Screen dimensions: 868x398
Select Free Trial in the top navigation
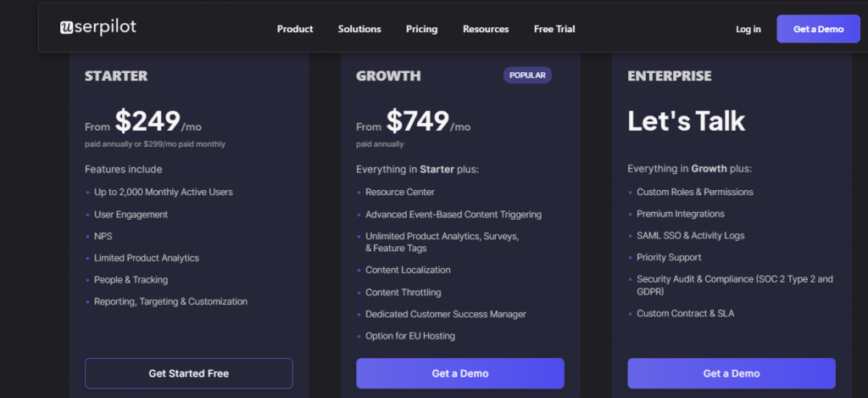[x=554, y=29]
